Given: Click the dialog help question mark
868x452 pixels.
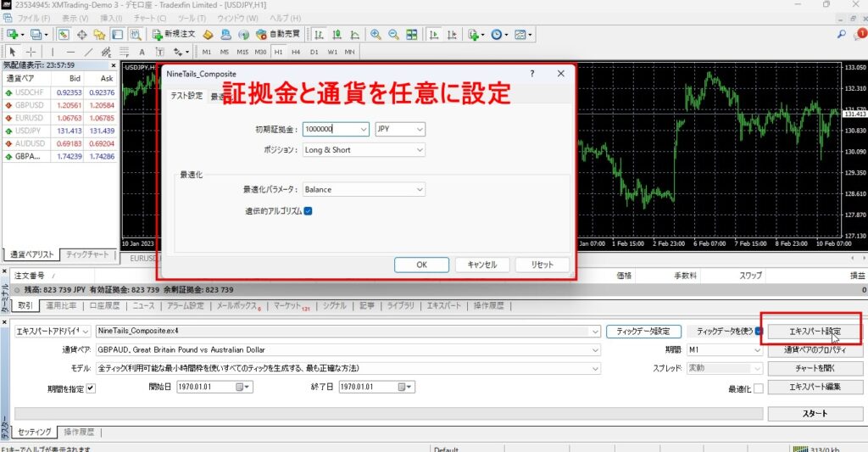Looking at the screenshot, I should point(532,73).
